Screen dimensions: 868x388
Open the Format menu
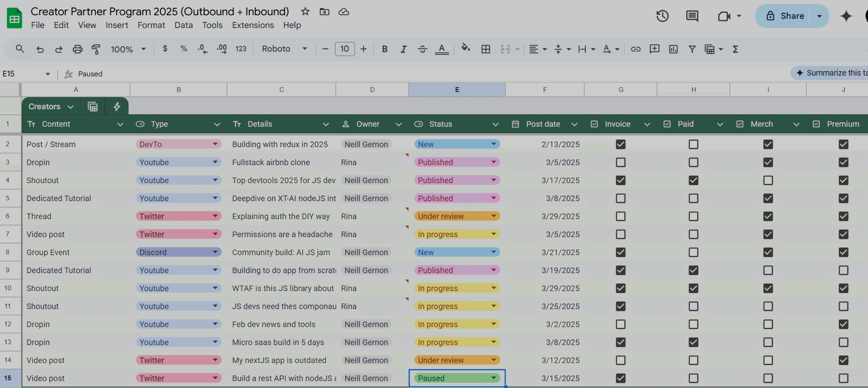pyautogui.click(x=151, y=25)
